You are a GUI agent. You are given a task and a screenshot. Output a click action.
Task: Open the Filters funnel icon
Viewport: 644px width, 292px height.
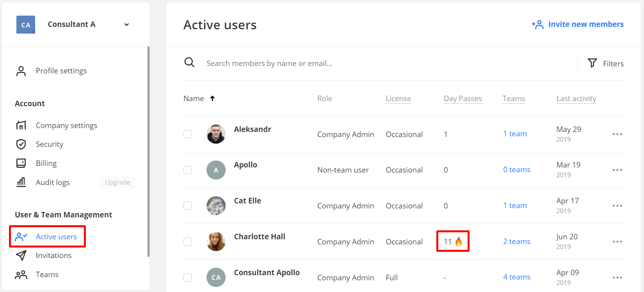coord(592,63)
